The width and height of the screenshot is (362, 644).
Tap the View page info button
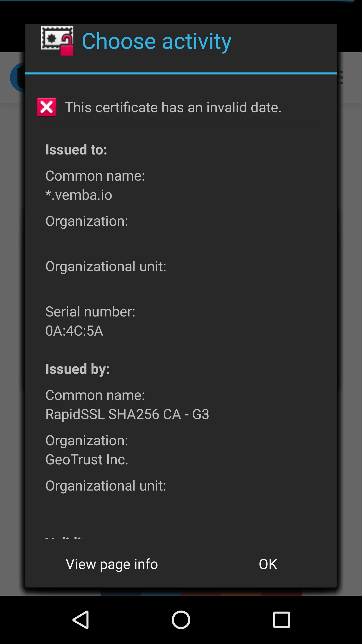click(x=112, y=564)
